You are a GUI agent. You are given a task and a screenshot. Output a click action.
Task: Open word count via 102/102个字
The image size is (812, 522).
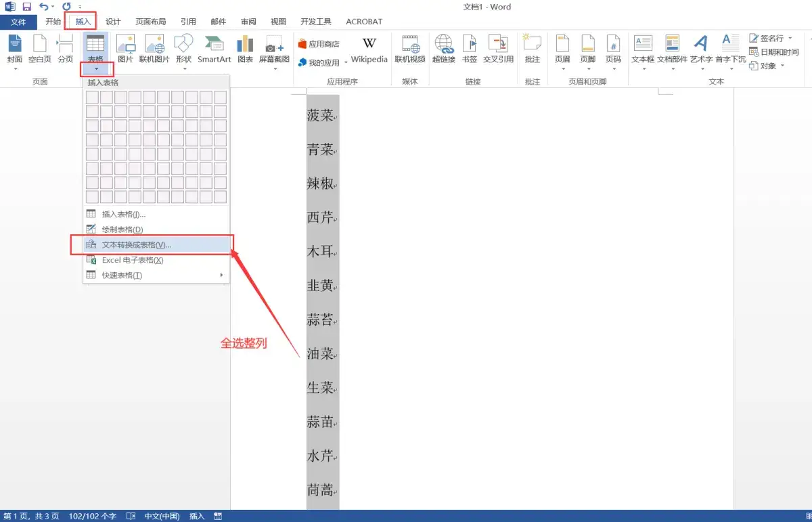click(93, 515)
